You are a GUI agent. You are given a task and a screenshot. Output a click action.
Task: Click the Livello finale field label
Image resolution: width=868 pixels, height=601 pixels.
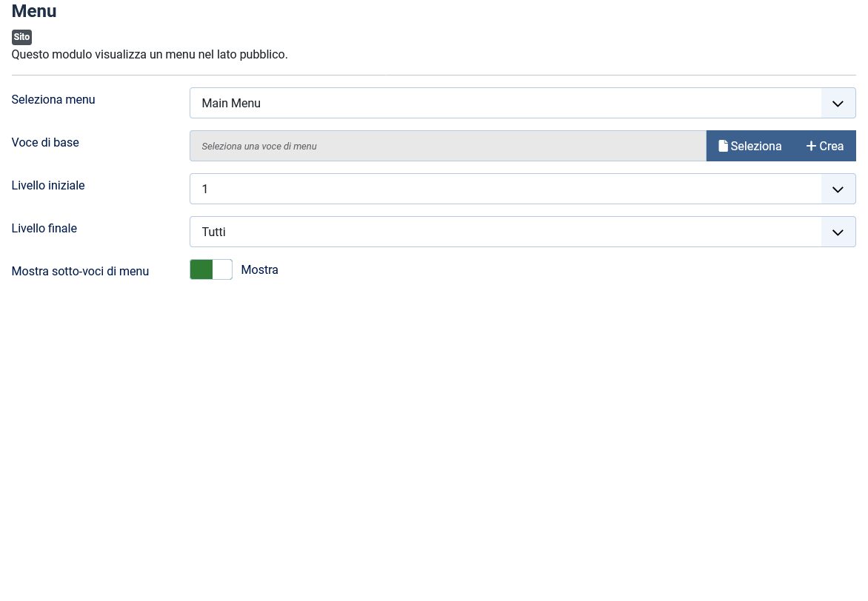pos(44,228)
